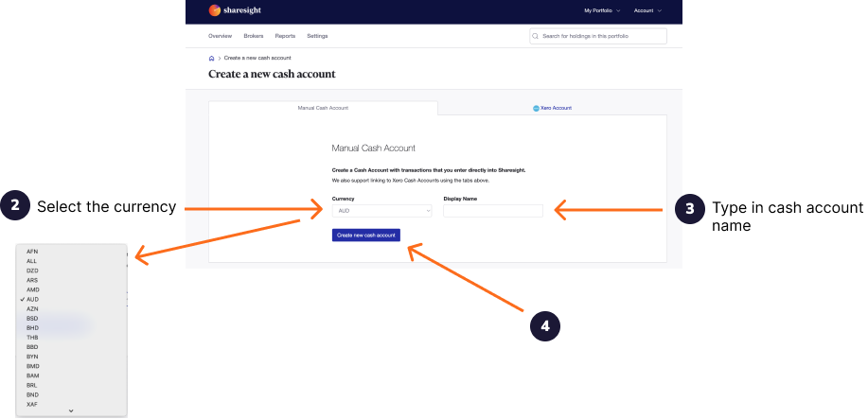Expand the currency list's bottom arrow
Image resolution: width=868 pixels, height=419 pixels.
[x=71, y=411]
